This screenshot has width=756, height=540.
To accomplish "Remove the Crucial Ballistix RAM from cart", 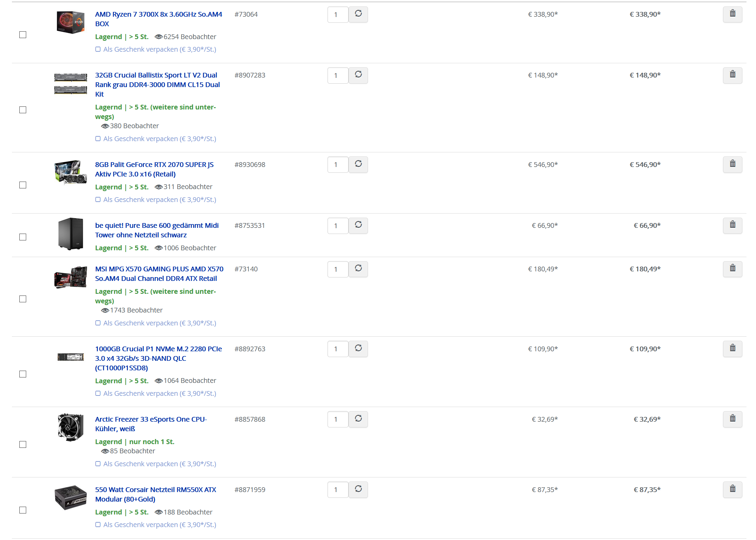I will tap(733, 75).
